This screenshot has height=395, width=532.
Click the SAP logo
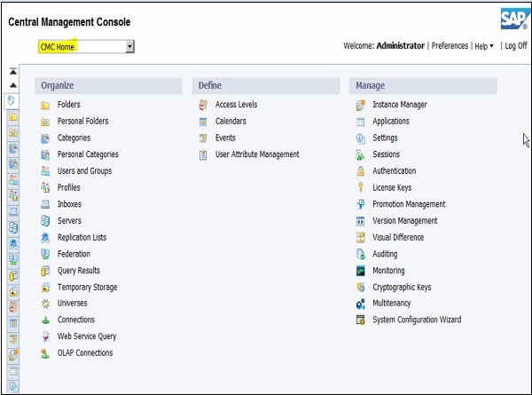pyautogui.click(x=513, y=18)
